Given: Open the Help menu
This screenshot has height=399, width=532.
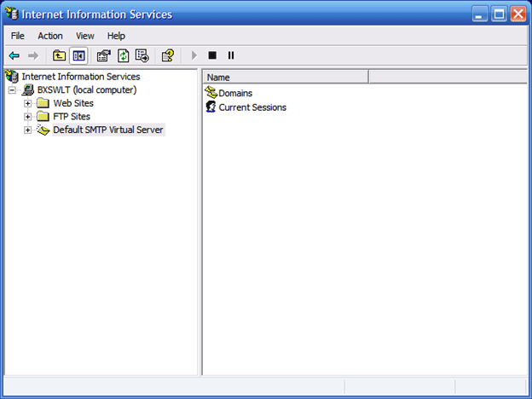Looking at the screenshot, I should (116, 36).
